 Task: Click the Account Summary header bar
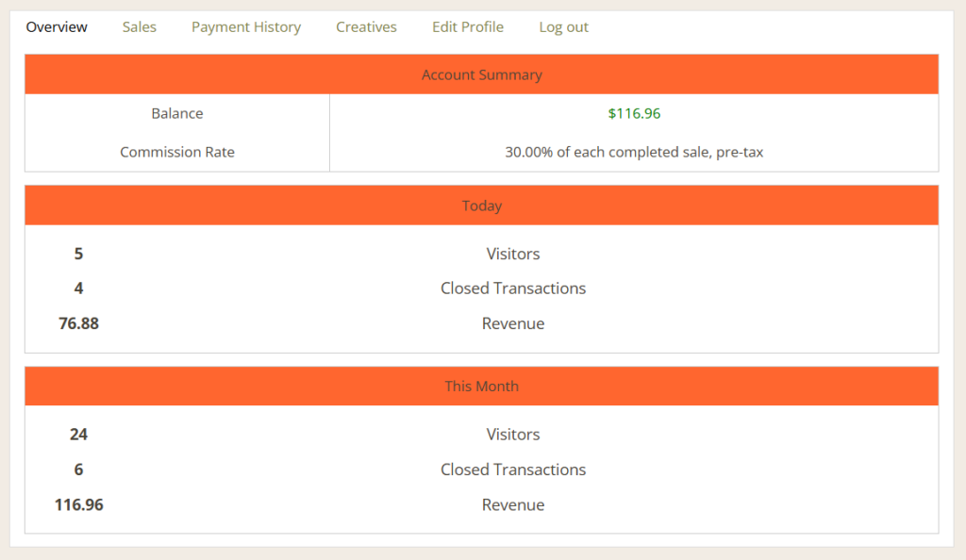point(481,74)
